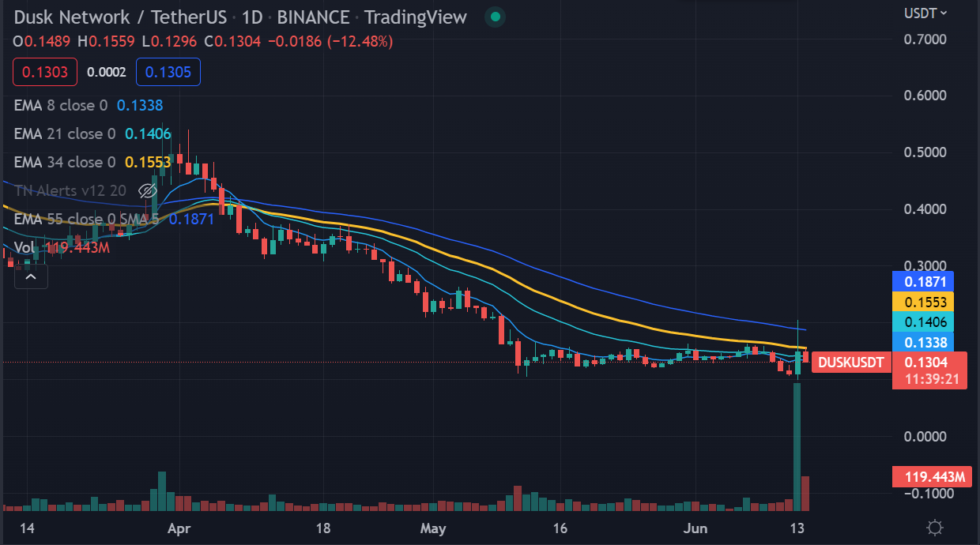Click the 0.1406 teal EMA price tag

click(x=923, y=322)
